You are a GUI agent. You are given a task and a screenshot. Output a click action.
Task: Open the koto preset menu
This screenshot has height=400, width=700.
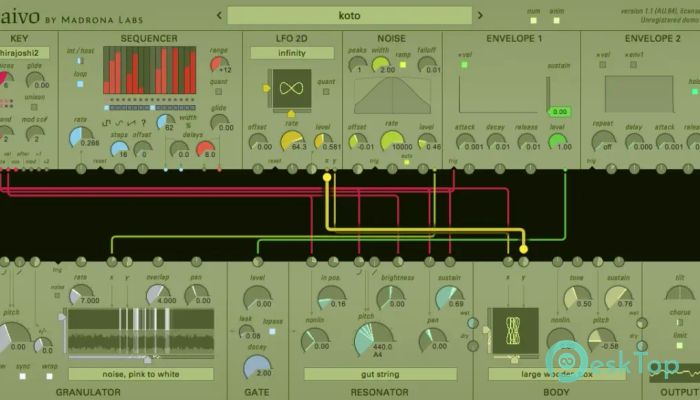click(x=352, y=15)
